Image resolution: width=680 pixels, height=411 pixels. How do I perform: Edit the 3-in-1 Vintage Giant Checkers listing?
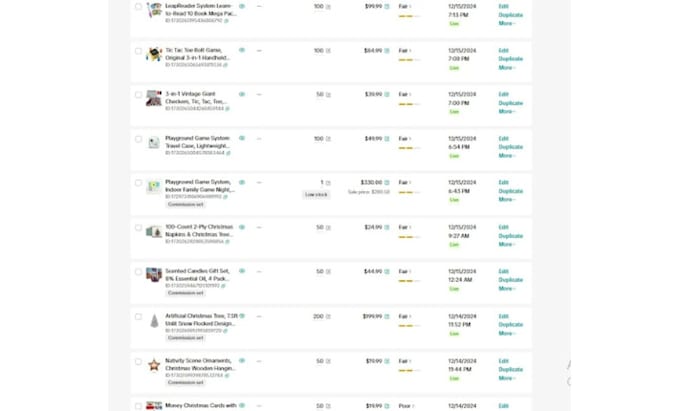tap(503, 94)
